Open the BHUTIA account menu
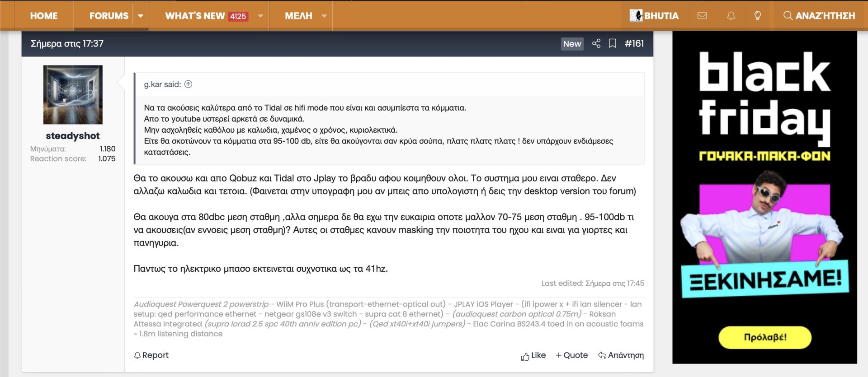The image size is (868, 377). click(654, 16)
